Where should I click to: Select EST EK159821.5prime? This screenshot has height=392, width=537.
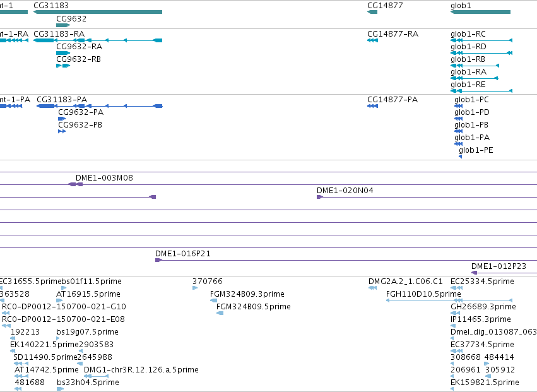click(x=485, y=383)
